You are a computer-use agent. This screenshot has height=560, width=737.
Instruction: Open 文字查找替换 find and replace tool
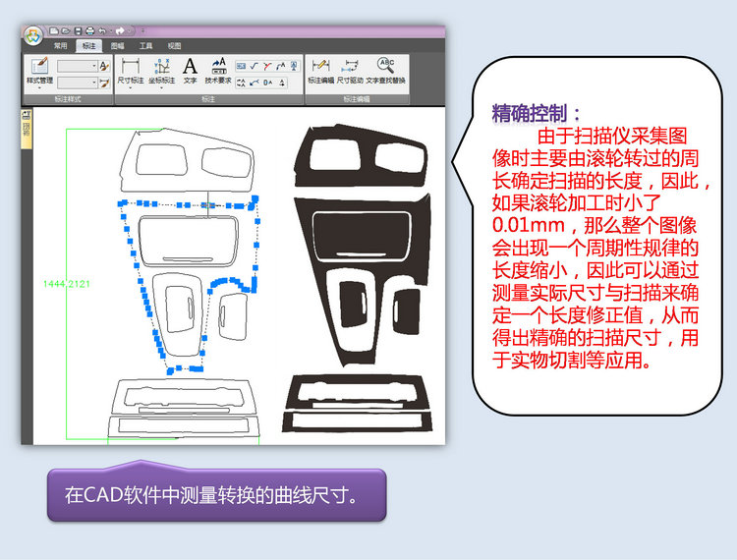[385, 71]
